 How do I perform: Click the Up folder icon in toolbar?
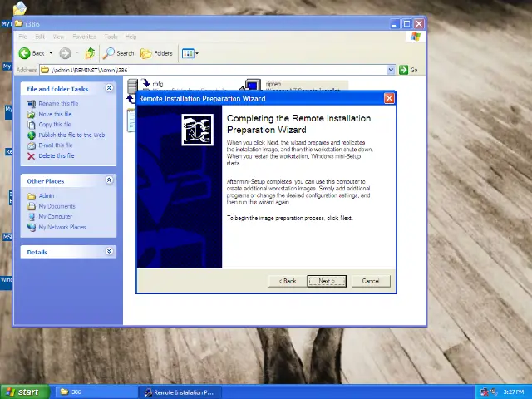click(90, 53)
